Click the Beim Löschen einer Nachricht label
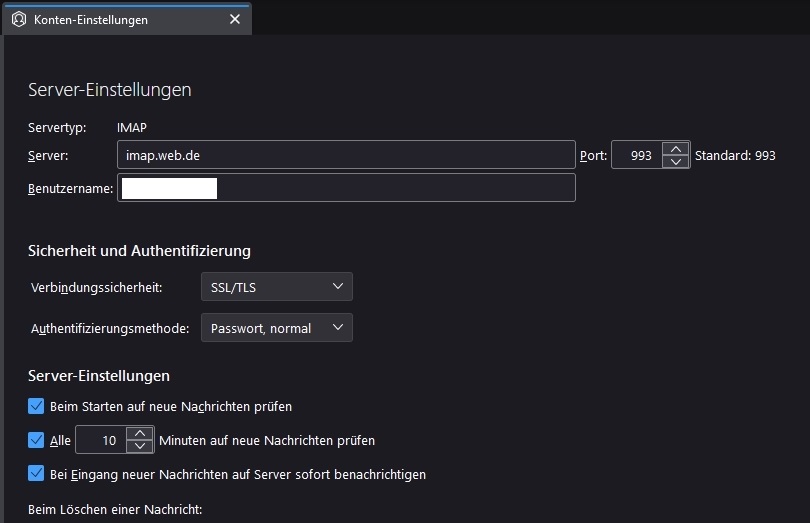The image size is (810, 523). pos(115,510)
